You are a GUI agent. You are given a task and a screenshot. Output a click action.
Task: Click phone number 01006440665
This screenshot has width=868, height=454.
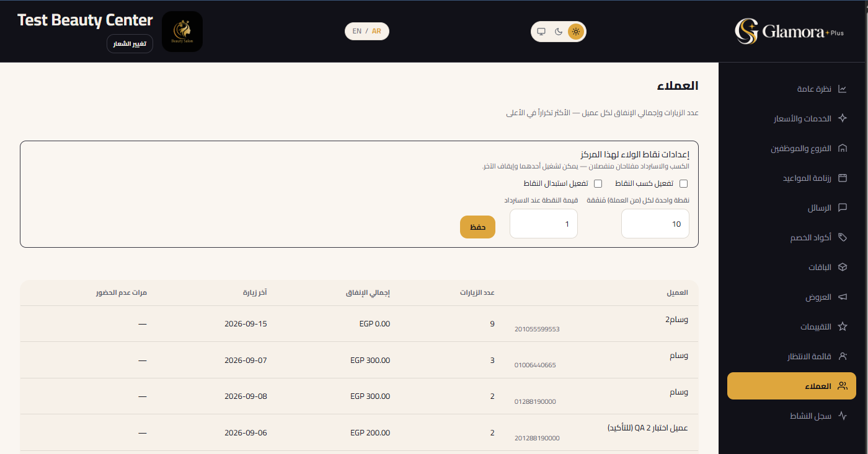[x=535, y=365]
